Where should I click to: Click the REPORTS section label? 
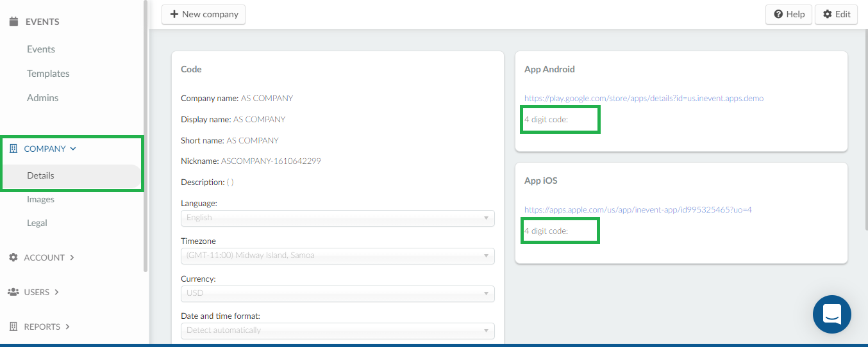pos(42,327)
